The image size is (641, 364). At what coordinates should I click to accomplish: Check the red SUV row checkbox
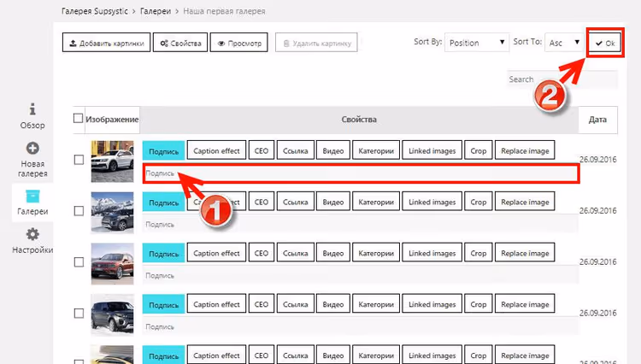pyautogui.click(x=79, y=261)
